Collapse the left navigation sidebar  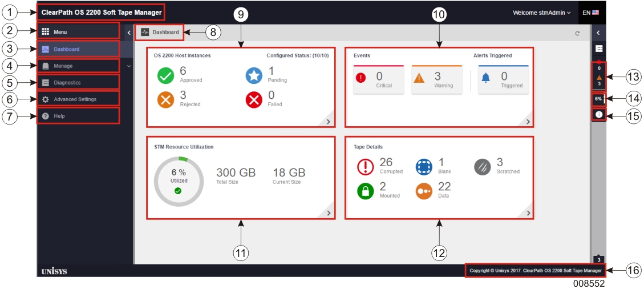[129, 33]
